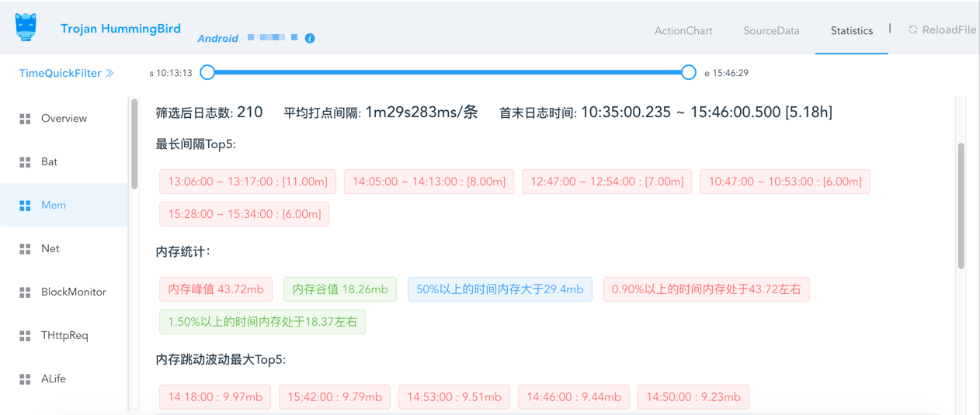The width and height of the screenshot is (980, 415).
Task: Select THttpReq in the sidebar
Action: 64,336
